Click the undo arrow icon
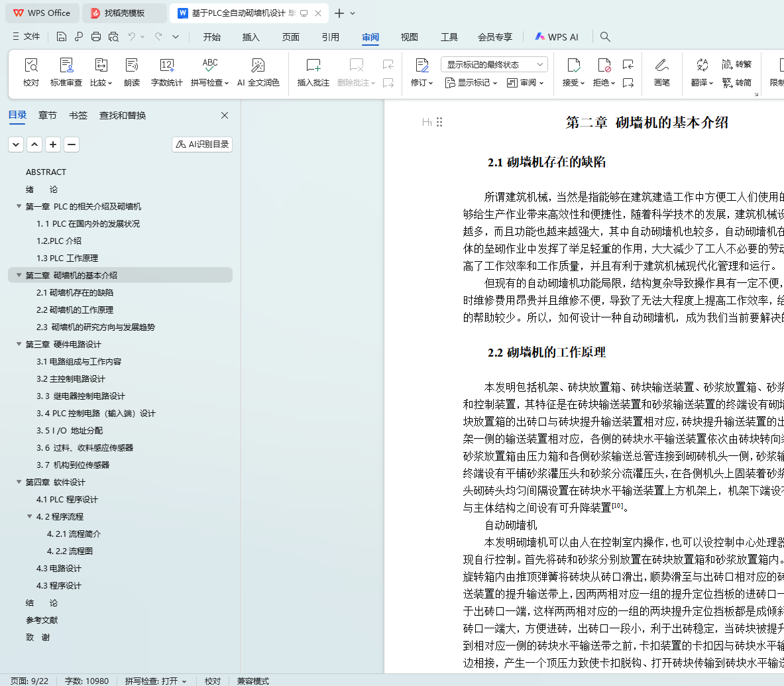The width and height of the screenshot is (784, 686). point(131,36)
